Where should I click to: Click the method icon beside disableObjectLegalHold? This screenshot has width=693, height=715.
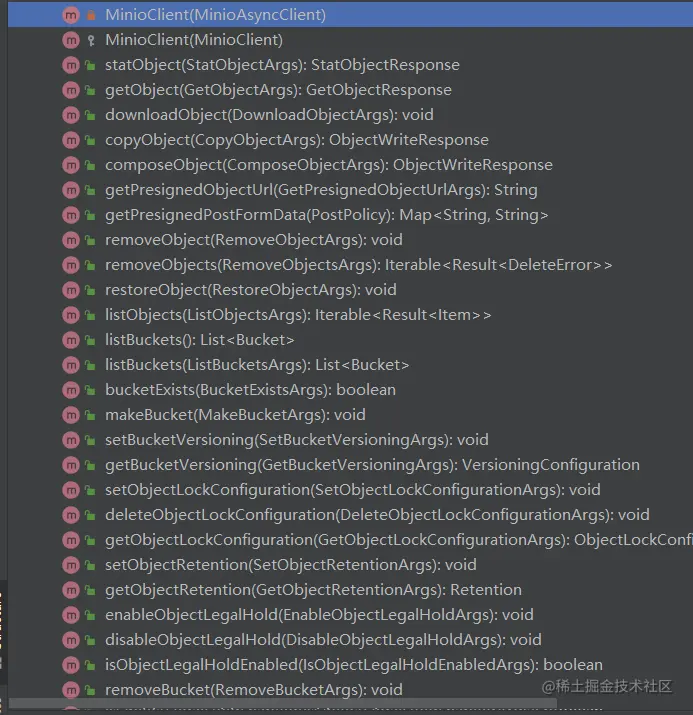[x=71, y=640]
